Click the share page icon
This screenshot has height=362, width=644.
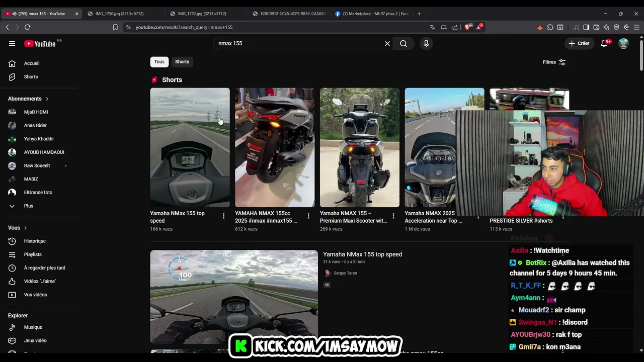coord(455,27)
